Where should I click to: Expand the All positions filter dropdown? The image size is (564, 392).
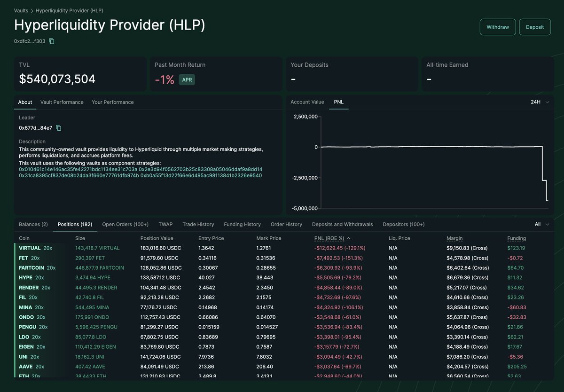(541, 225)
